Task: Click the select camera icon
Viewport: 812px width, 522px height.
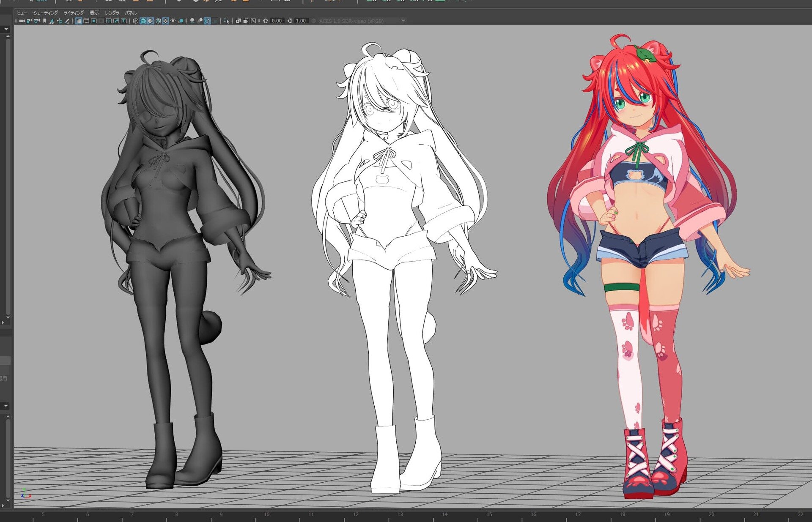Action: click(x=22, y=21)
